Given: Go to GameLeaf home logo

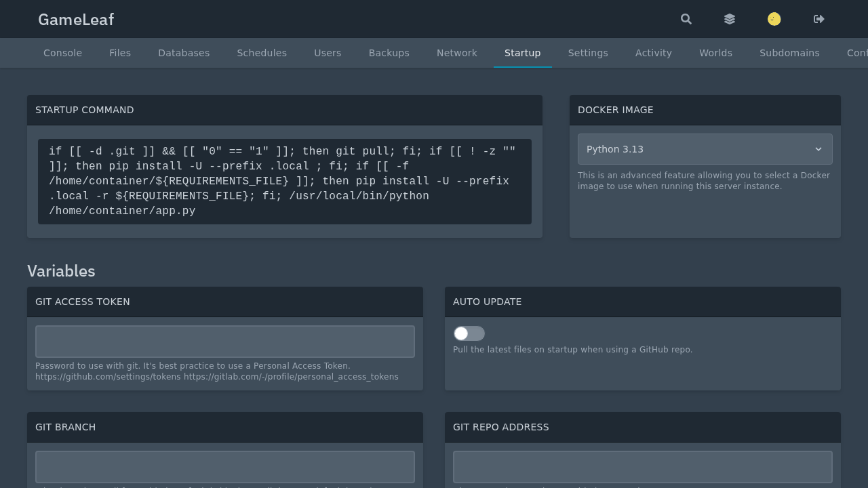Looking at the screenshot, I should pos(76,20).
